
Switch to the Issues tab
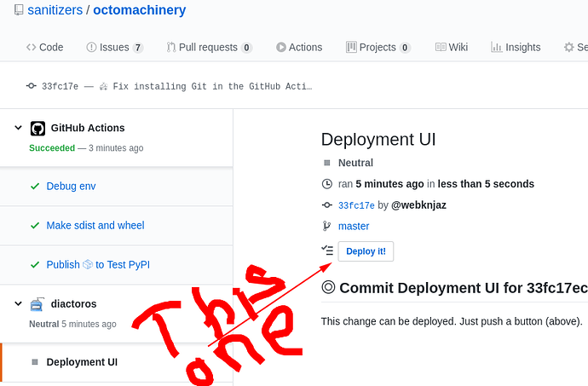(x=114, y=47)
